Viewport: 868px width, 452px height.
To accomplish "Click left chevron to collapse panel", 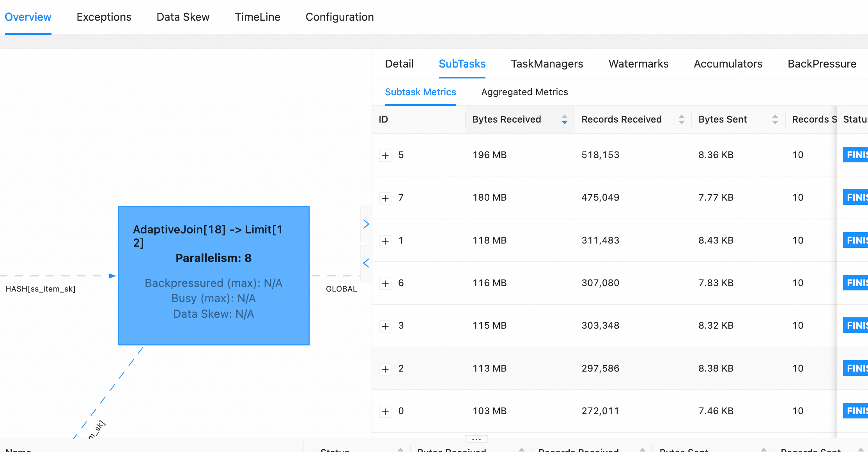I will click(x=366, y=263).
